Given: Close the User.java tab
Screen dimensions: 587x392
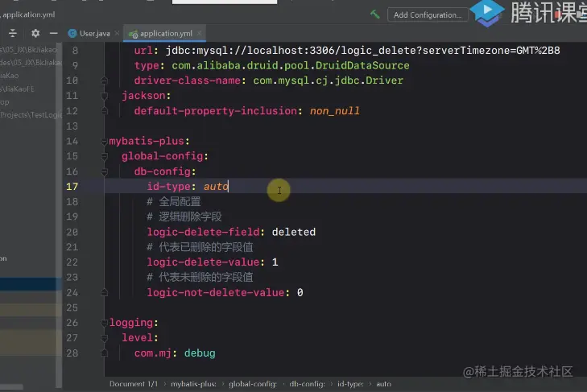Looking at the screenshot, I should [117, 33].
